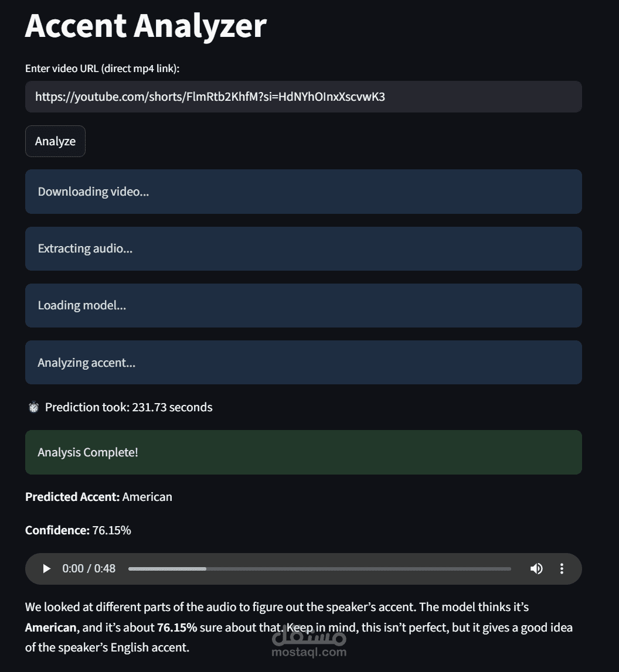Click the bold American word in summary
The image size is (619, 672).
click(50, 627)
